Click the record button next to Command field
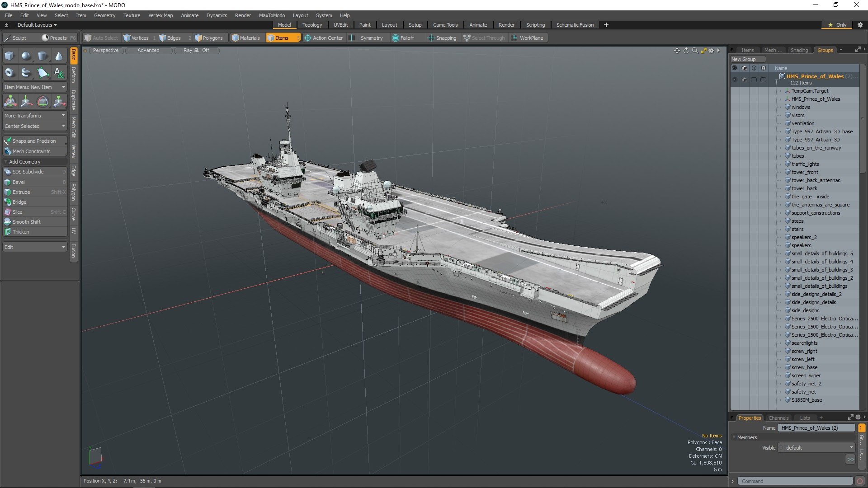Image resolution: width=868 pixels, height=488 pixels. pos(860,481)
